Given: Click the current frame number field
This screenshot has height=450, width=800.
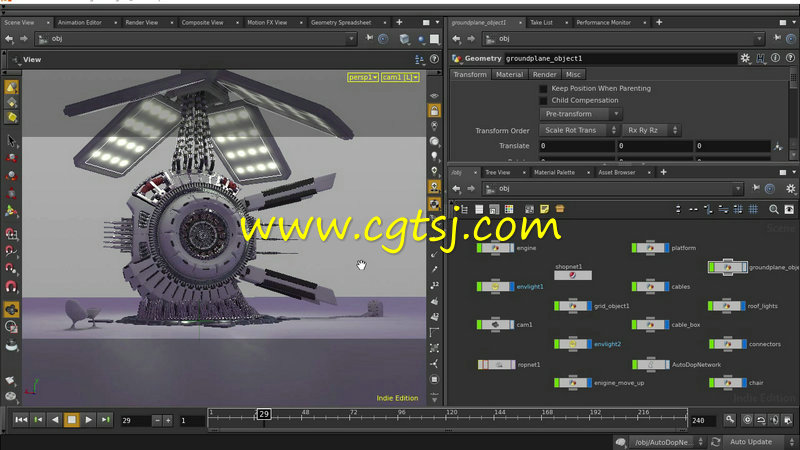Looking at the screenshot, I should pyautogui.click(x=135, y=420).
